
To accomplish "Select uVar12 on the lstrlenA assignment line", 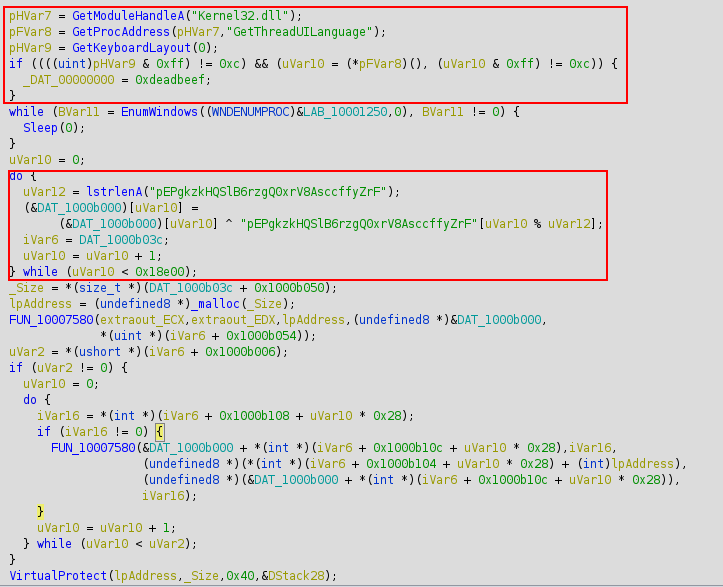I will [44, 192].
